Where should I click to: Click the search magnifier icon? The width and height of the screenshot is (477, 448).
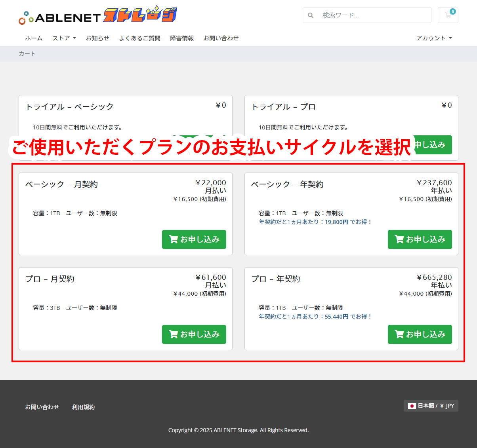[x=311, y=15]
